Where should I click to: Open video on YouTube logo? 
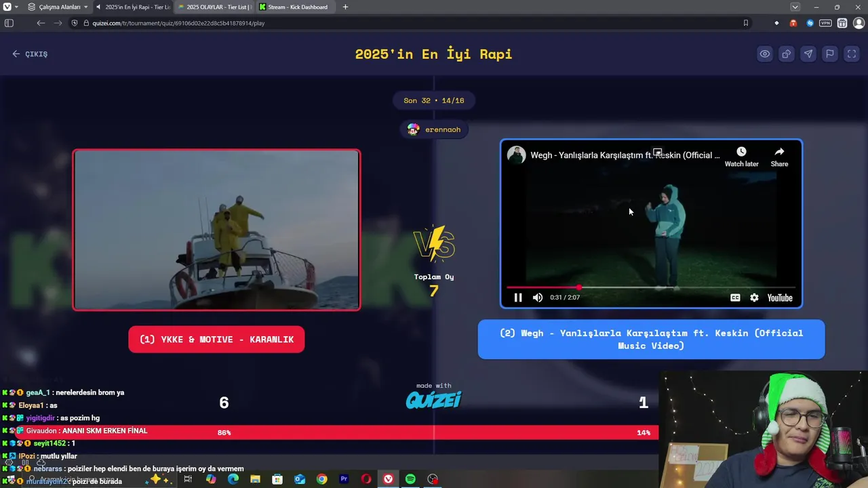point(780,298)
